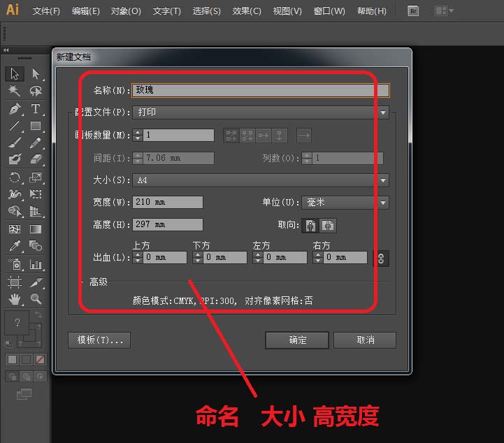Select the Slice tool

pyautogui.click(x=36, y=282)
